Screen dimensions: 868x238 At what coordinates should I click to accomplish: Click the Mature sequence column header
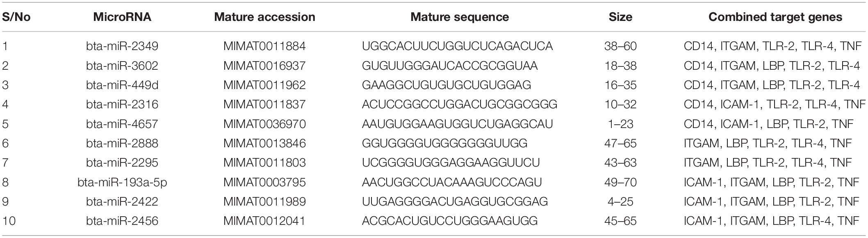coord(460,17)
